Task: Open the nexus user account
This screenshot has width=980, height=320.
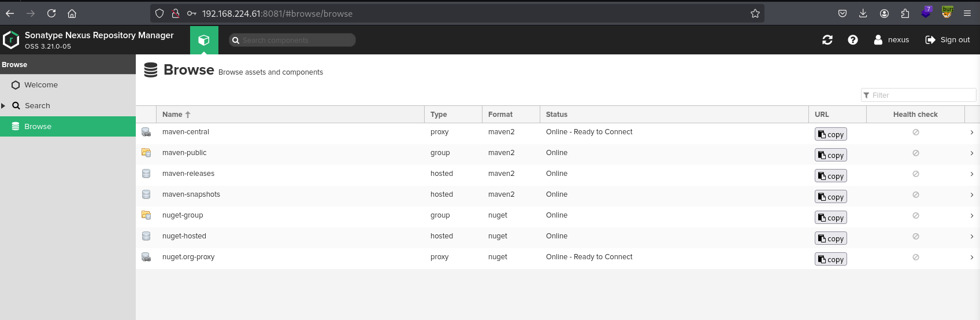Action: point(892,40)
